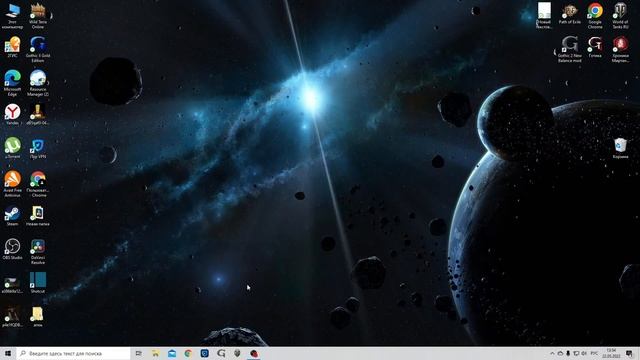Click the taskbar clock and date

pos(611,353)
